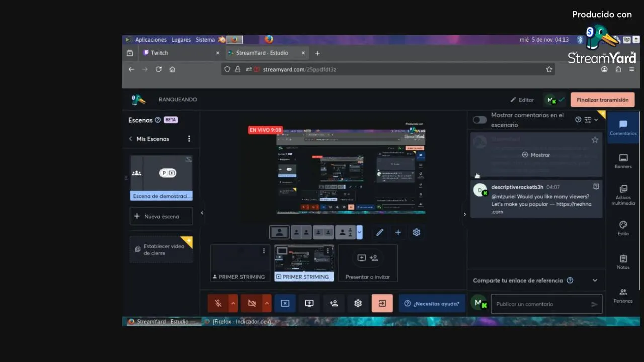
Task: Go back via Mis Escenas chevron
Action: 131,139
